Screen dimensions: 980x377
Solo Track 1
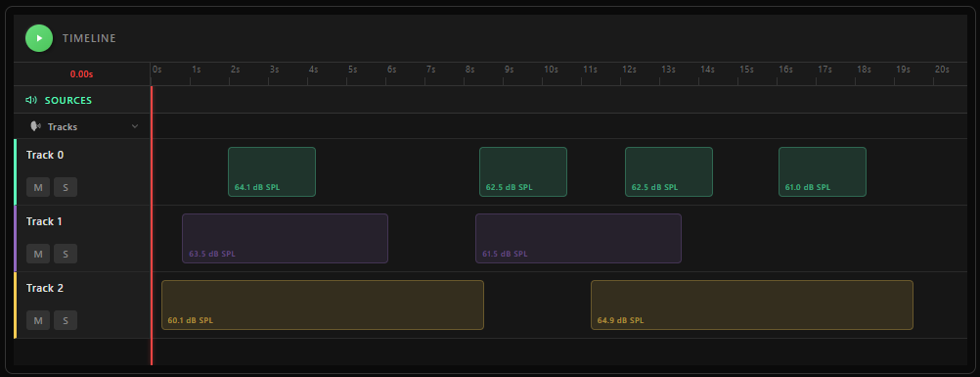pyautogui.click(x=66, y=254)
